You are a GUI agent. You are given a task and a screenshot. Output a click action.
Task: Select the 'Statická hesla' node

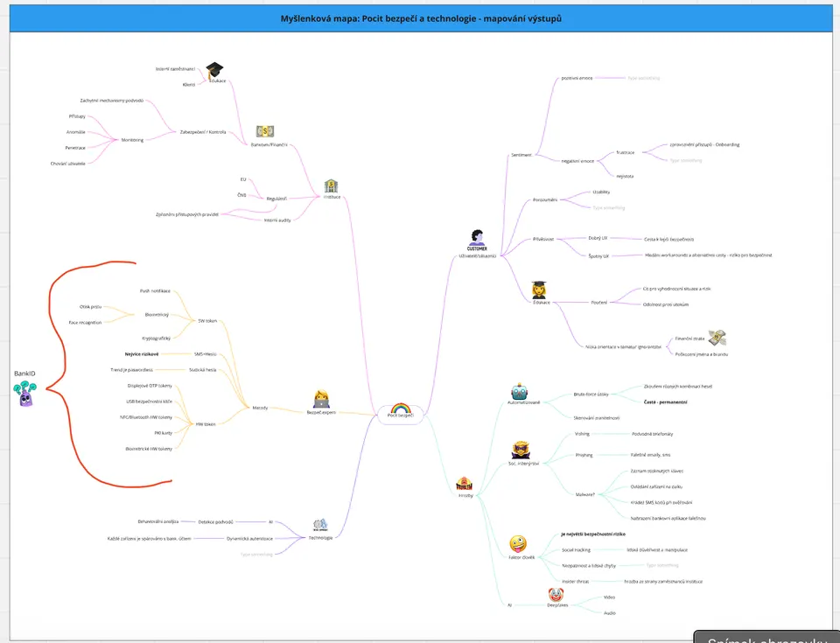203,370
